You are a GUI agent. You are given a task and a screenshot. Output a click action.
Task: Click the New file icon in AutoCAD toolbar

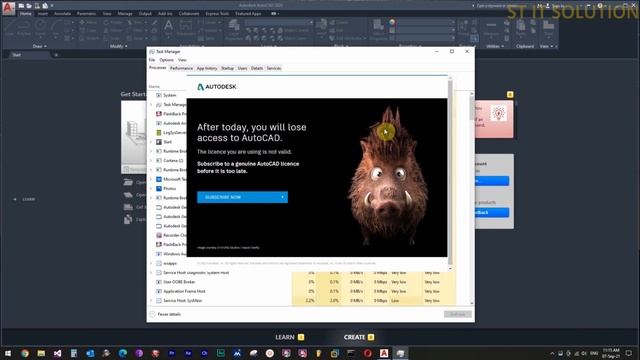[x=21, y=6]
